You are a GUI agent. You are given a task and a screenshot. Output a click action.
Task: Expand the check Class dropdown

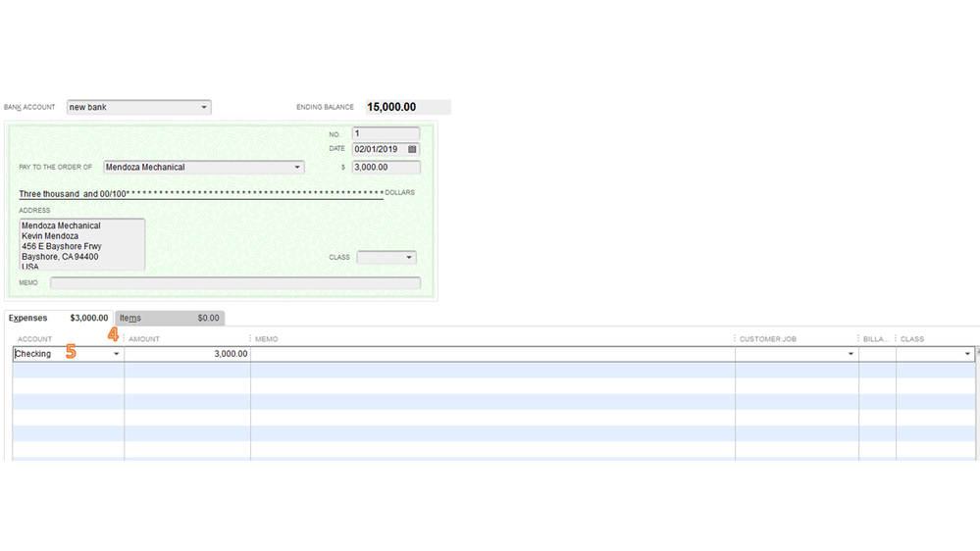pyautogui.click(x=409, y=258)
